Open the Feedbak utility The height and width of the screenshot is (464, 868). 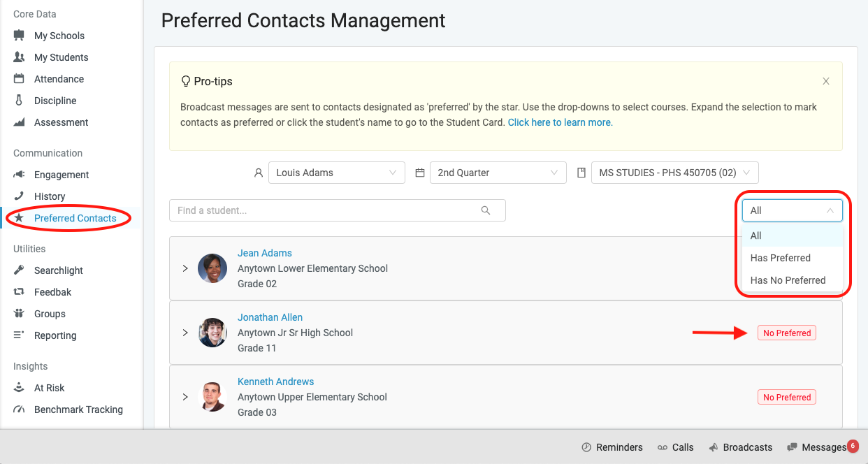tap(53, 292)
